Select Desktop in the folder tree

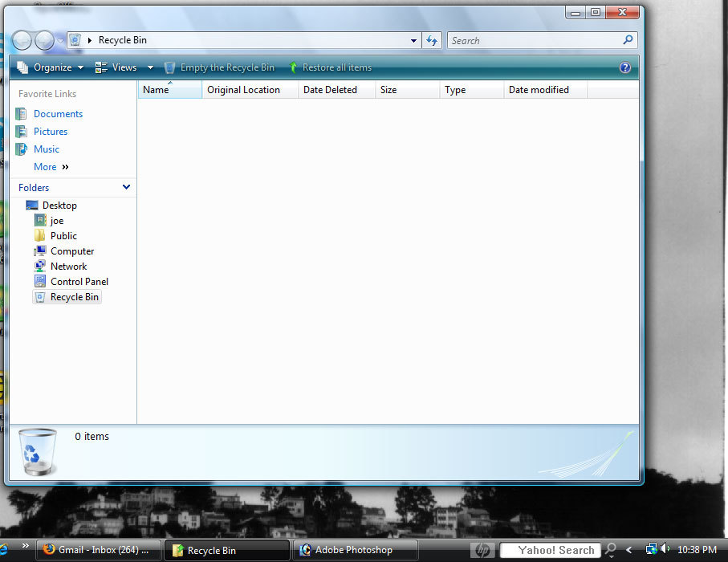click(x=59, y=206)
